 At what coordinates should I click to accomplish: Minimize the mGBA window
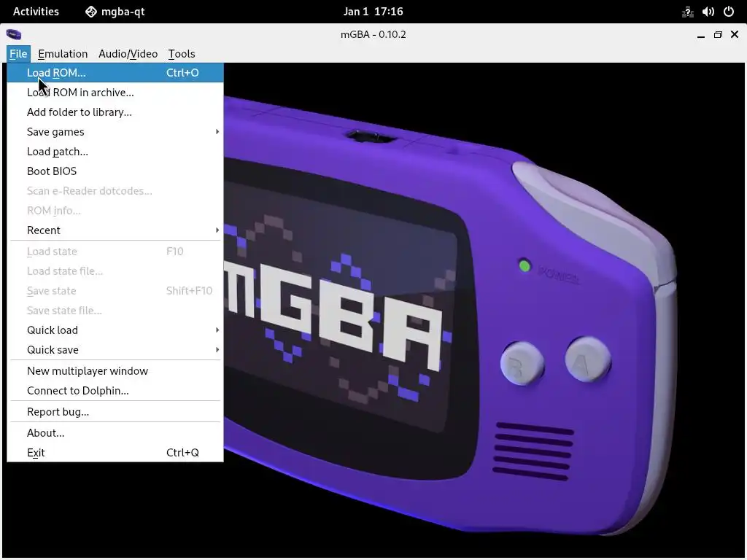click(701, 35)
